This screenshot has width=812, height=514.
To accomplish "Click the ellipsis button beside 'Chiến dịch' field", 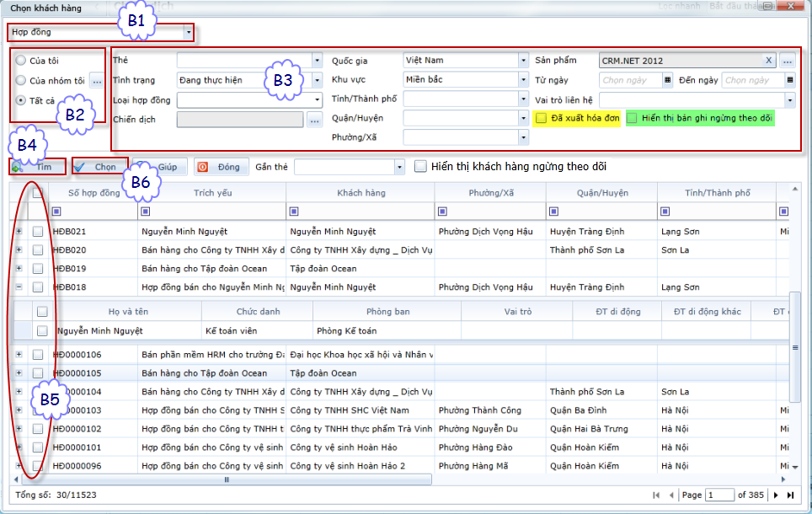I will (x=314, y=120).
